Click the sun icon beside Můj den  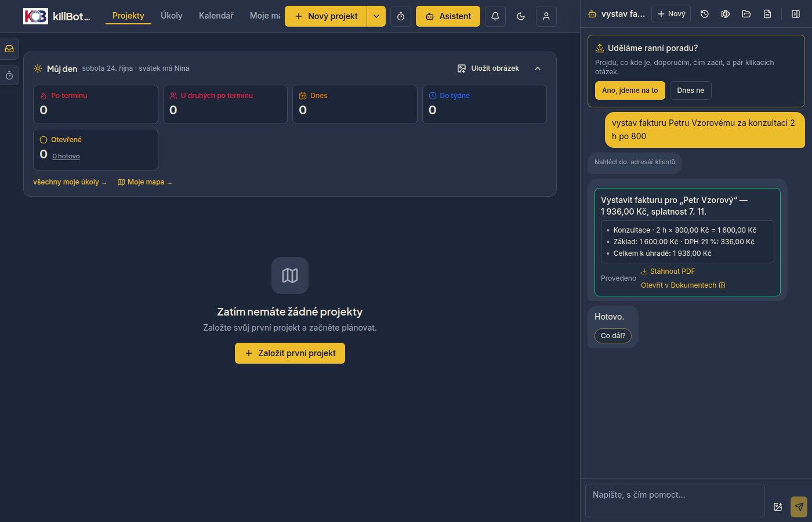coord(38,68)
